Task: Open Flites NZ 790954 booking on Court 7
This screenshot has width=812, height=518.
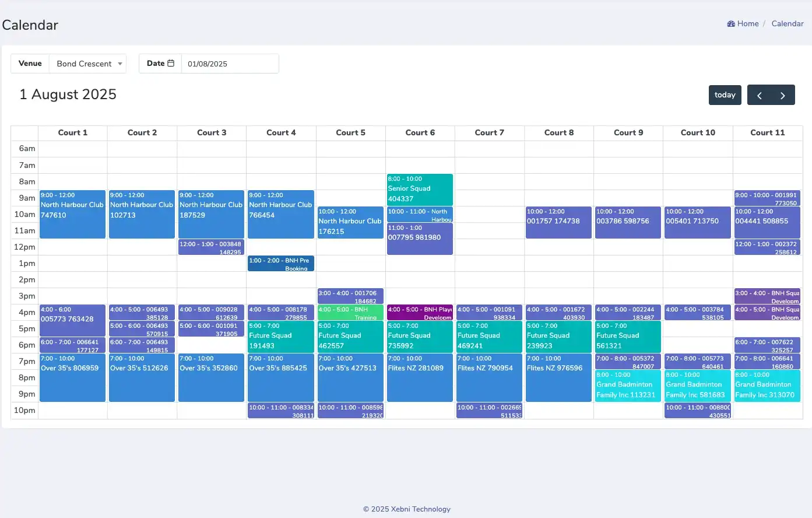Action: click(489, 377)
